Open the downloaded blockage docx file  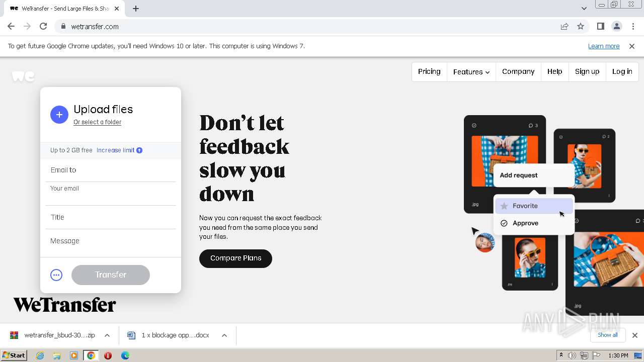pyautogui.click(x=170, y=335)
